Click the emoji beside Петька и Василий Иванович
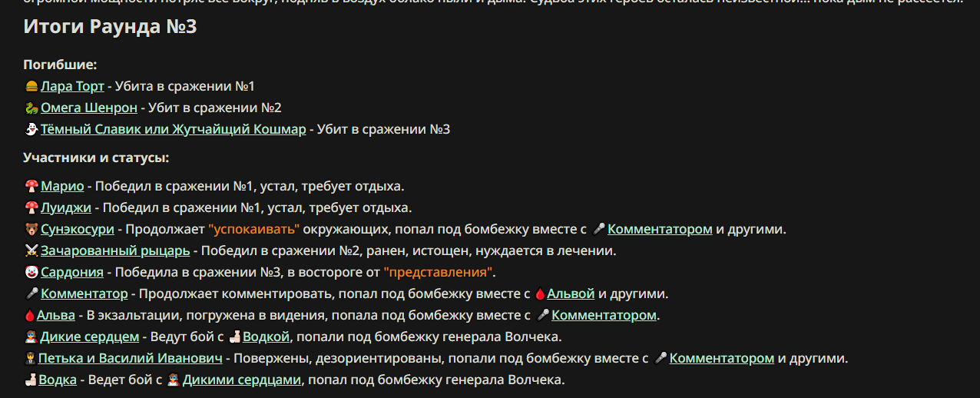The height and width of the screenshot is (398, 980). coord(31,358)
